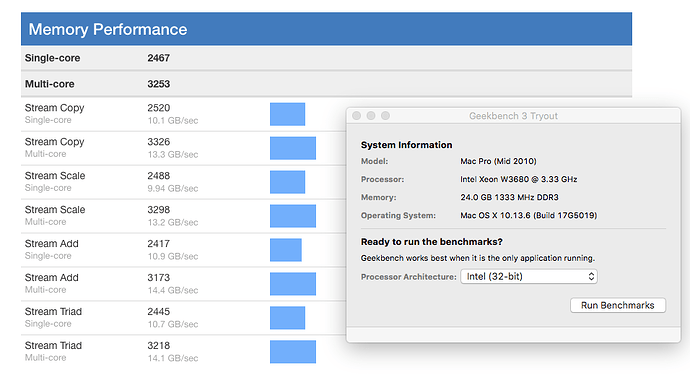690x374 pixels.
Task: Click the Intel Xeon W3680 processor value
Action: (518, 179)
